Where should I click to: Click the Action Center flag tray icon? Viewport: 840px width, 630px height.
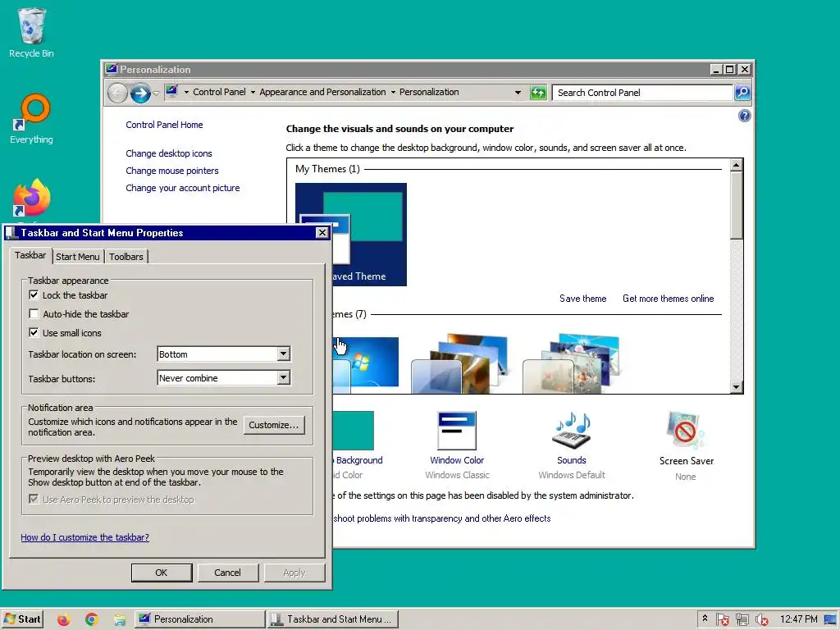pos(722,619)
